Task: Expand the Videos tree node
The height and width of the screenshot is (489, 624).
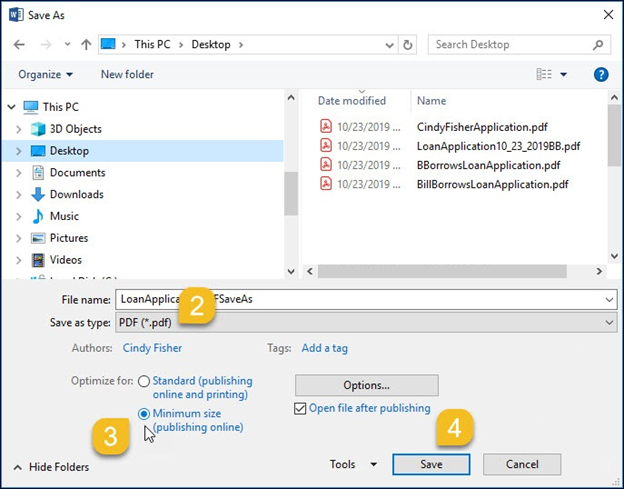Action: tap(18, 260)
